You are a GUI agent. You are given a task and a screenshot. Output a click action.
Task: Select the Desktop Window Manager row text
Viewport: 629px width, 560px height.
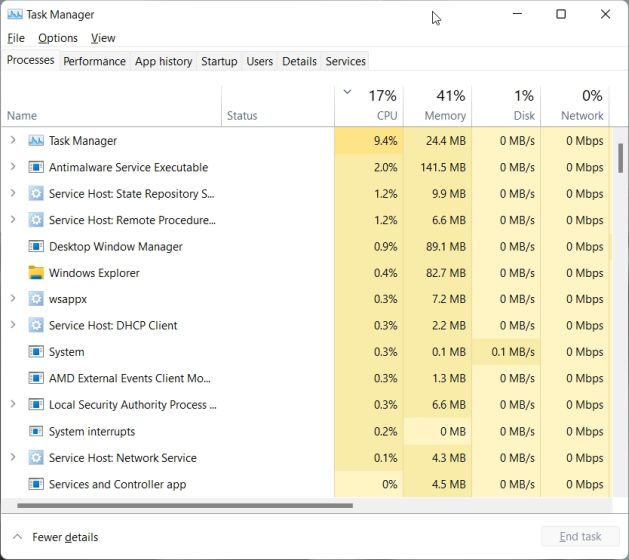pyautogui.click(x=116, y=247)
